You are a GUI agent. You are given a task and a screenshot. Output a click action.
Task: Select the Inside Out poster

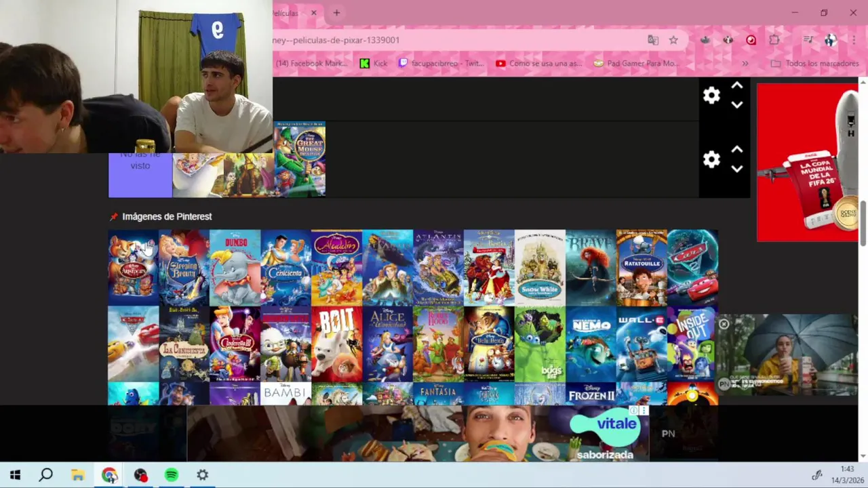pyautogui.click(x=692, y=344)
